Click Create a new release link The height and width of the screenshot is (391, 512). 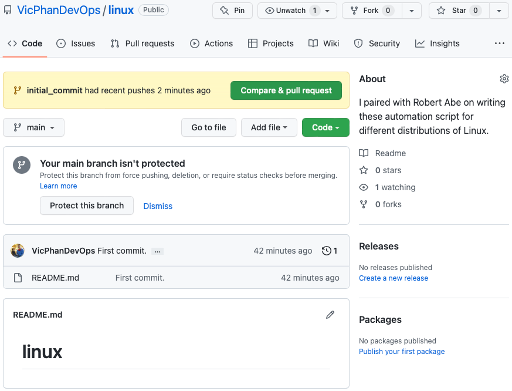[393, 278]
